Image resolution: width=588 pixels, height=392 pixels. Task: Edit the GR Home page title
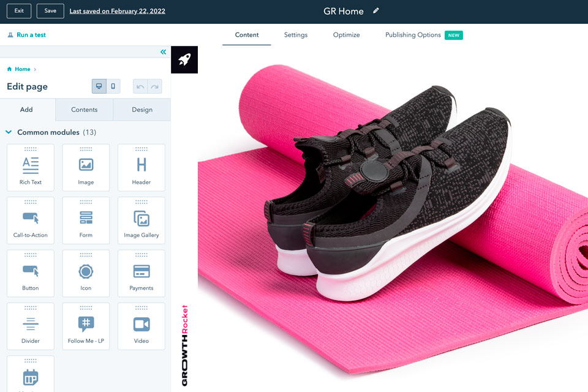[375, 10]
